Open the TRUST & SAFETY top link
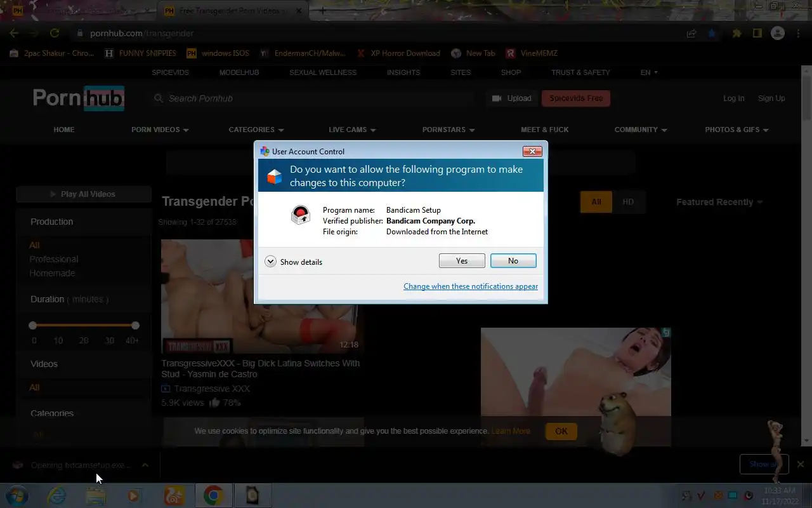 click(580, 72)
